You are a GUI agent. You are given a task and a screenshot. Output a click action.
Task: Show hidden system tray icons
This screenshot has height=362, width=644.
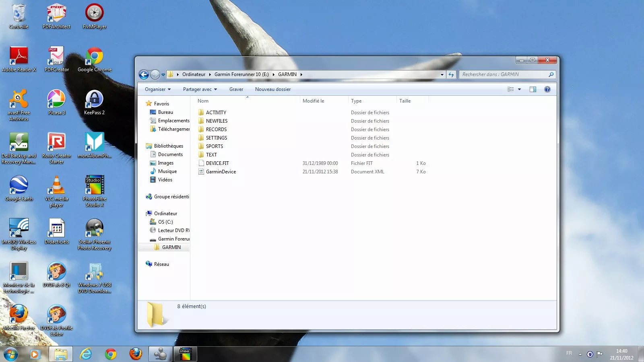pos(580,354)
